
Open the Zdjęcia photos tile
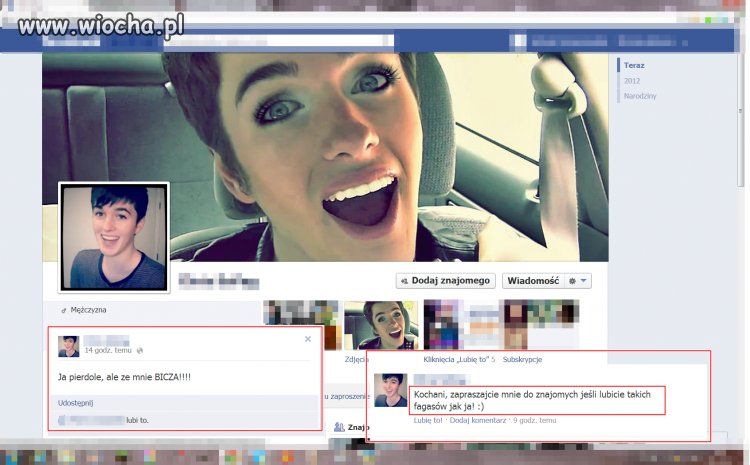point(381,325)
